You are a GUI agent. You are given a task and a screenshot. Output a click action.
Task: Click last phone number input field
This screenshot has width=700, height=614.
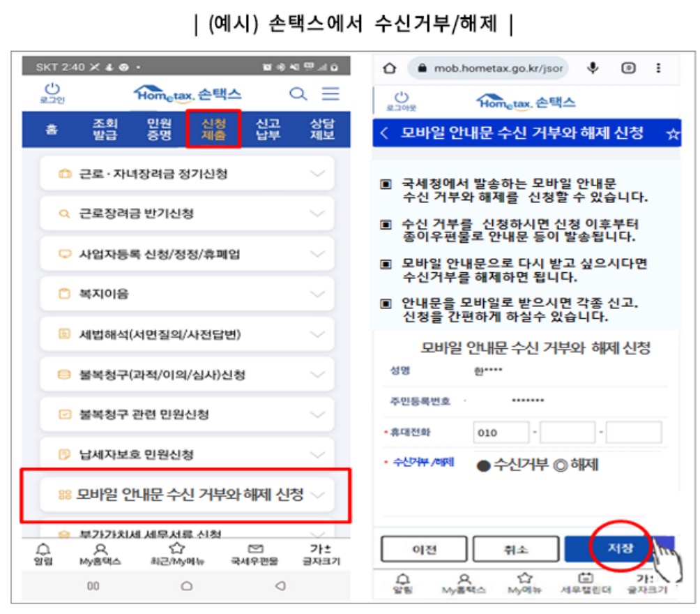(634, 432)
